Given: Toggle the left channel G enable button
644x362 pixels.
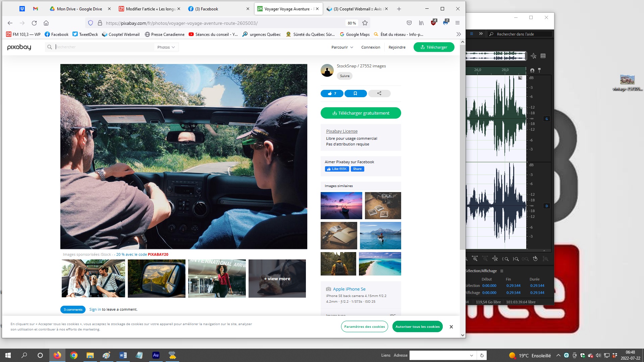Looking at the screenshot, I should click(x=547, y=119).
